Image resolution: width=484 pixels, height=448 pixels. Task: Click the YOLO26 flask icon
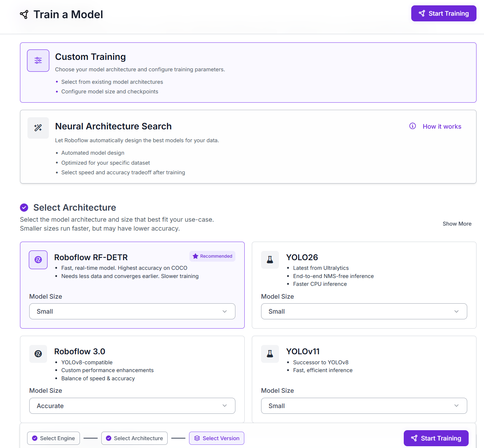(270, 260)
